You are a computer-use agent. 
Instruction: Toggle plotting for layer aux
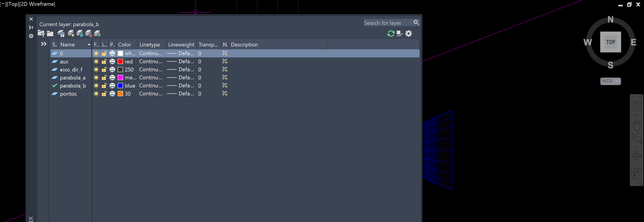pyautogui.click(x=113, y=61)
